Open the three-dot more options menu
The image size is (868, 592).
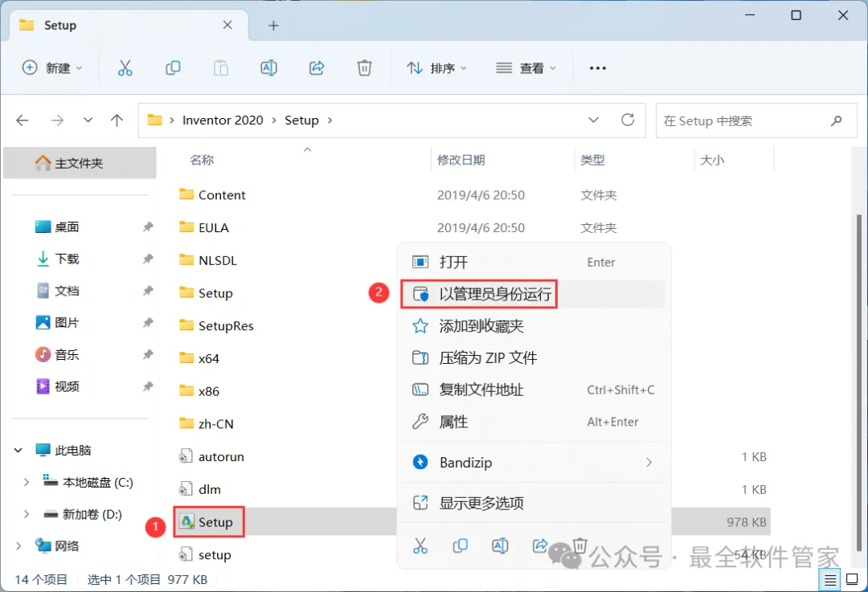click(x=598, y=68)
